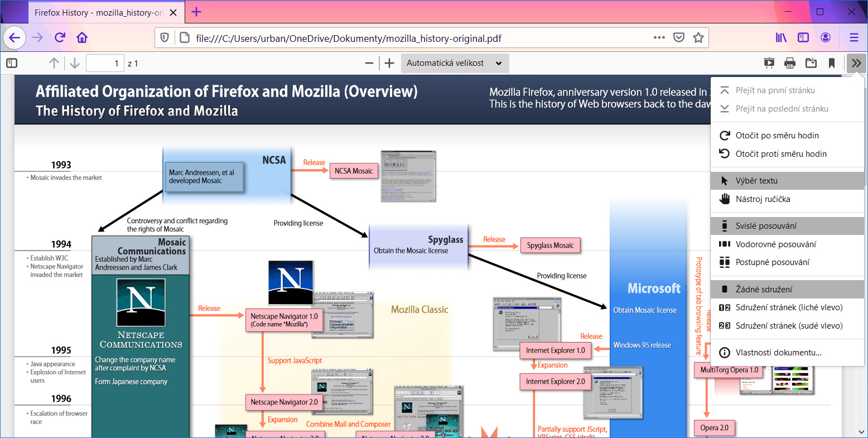Open Firefox hamburger application menu
The height and width of the screenshot is (438, 868).
(x=854, y=38)
